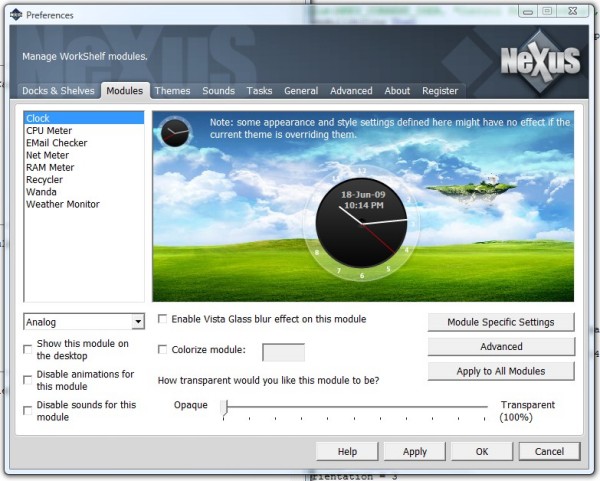Click the small clock thumbnail in preview
Viewport: 600px width, 481px height.
click(175, 132)
